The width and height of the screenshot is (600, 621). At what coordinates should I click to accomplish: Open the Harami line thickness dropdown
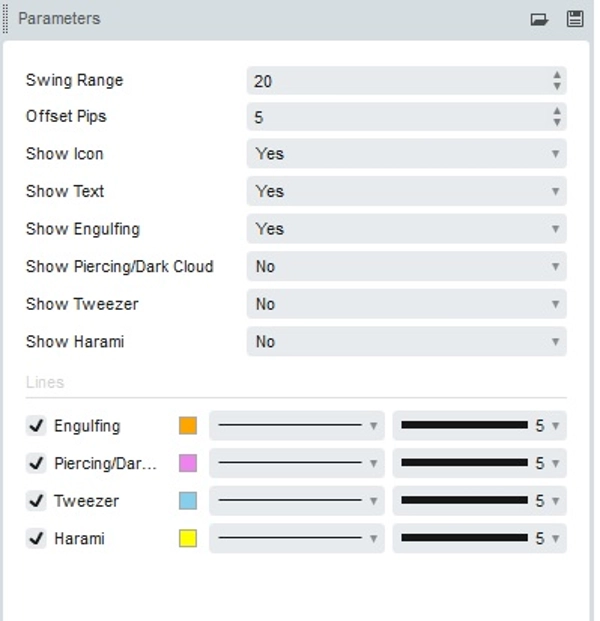pyautogui.click(x=480, y=539)
